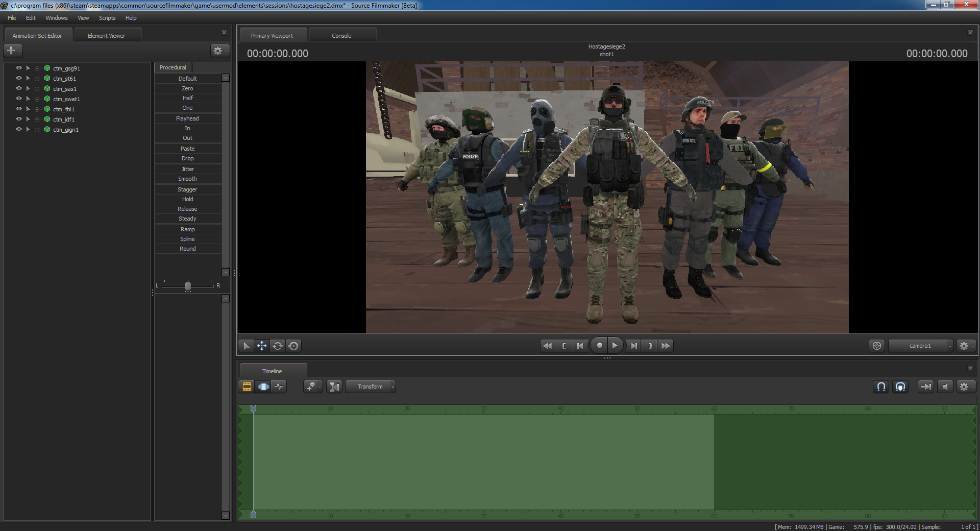980x531 pixels.
Task: Expand the ctm_sas1 tree node
Action: coord(37,89)
